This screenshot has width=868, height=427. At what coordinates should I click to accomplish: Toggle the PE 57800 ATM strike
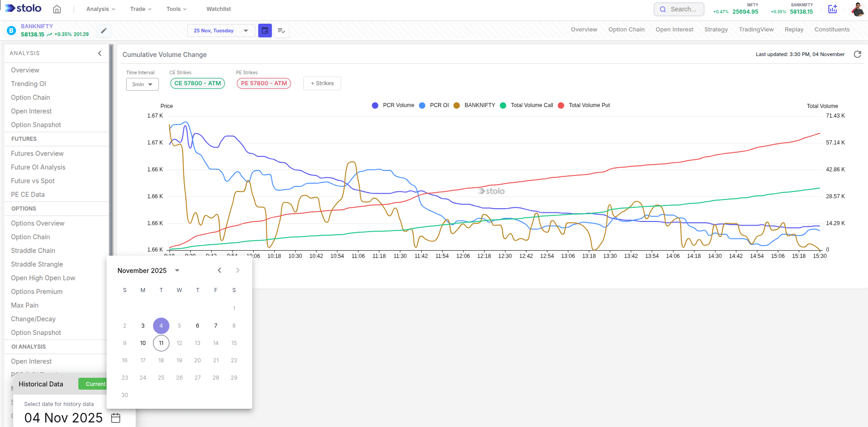coord(263,83)
